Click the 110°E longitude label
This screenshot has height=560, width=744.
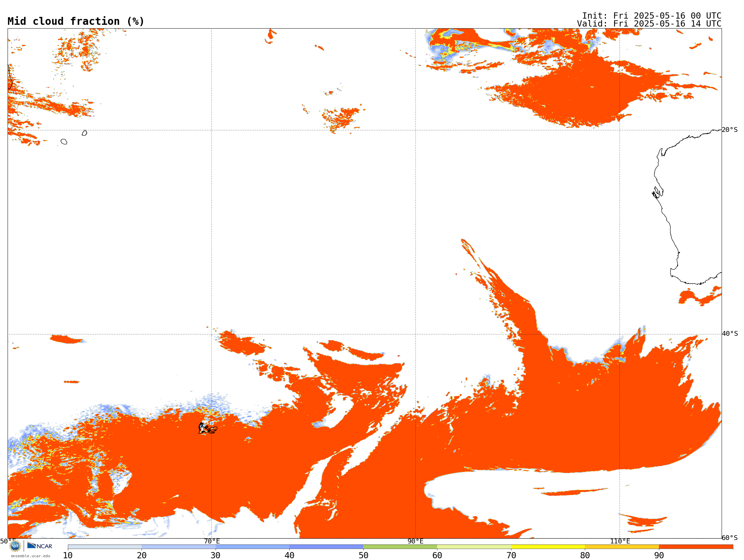point(620,541)
